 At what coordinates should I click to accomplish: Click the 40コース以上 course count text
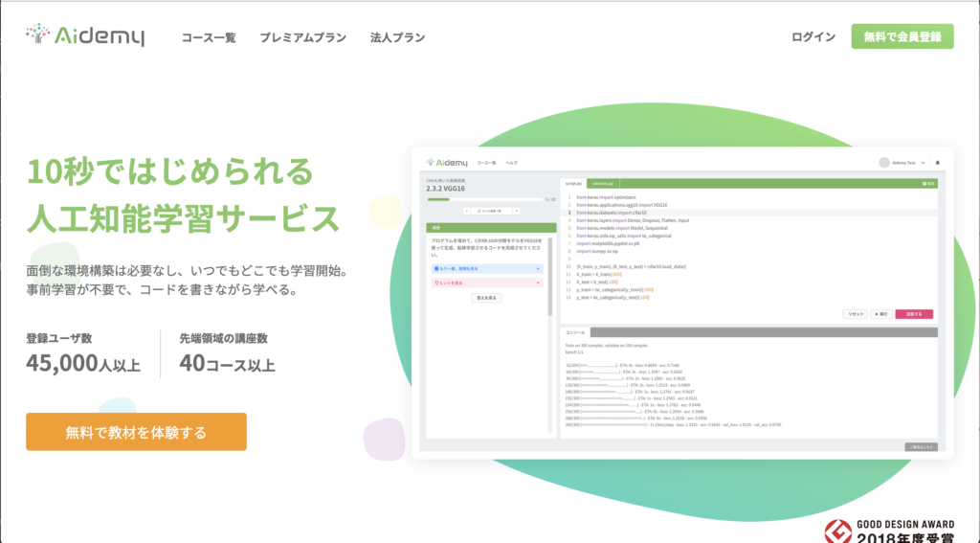227,364
